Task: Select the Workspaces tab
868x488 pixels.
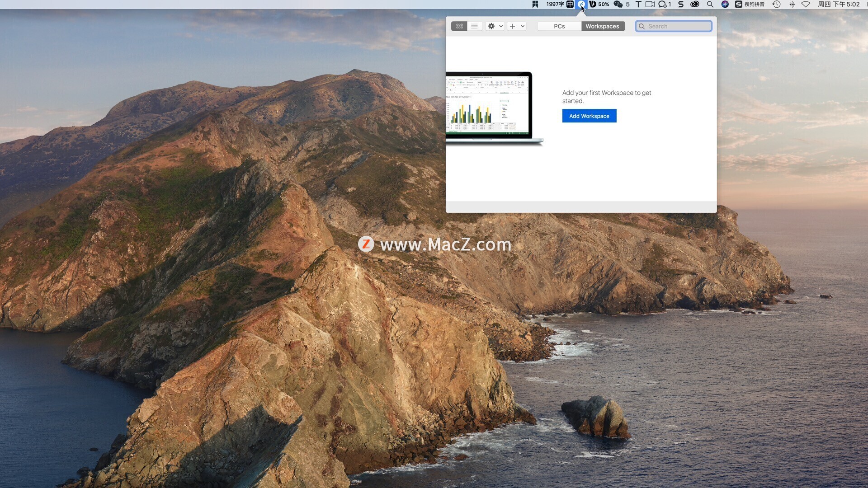Action: tap(602, 26)
